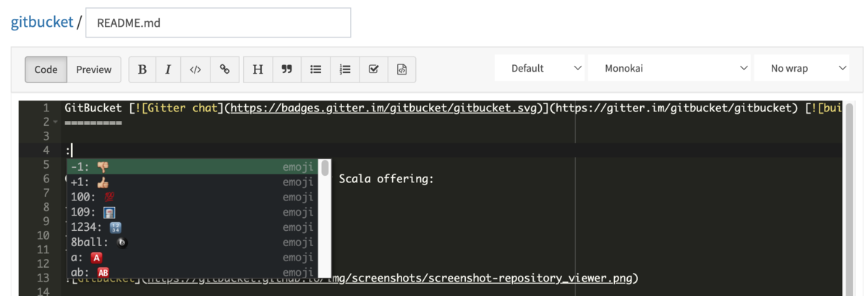Choose the a: emoji suggestion
This screenshot has height=296, width=868.
pyautogui.click(x=192, y=258)
